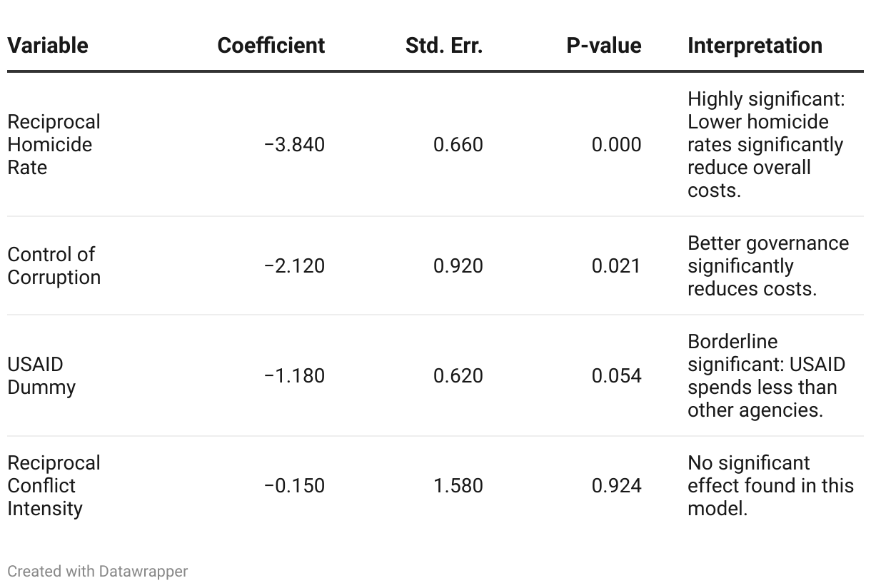Click the p-value 0.924
Screen dimensions: 871x588
tap(617, 486)
